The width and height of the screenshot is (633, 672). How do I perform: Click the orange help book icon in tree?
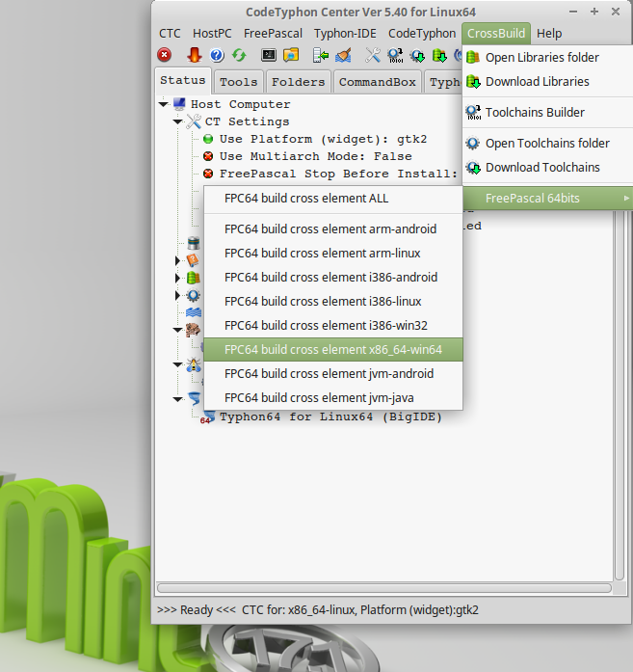click(x=193, y=260)
